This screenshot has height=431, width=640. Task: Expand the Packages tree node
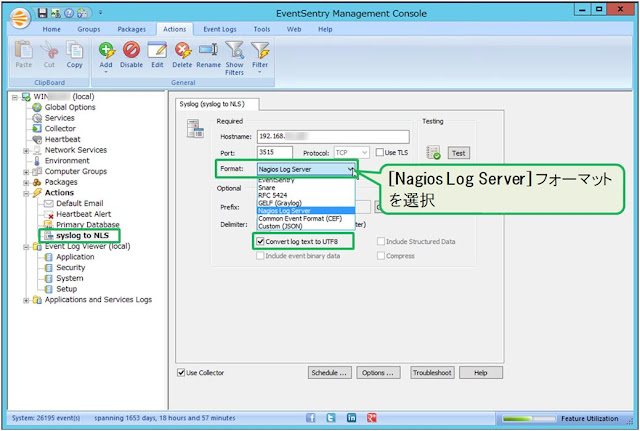(26, 182)
